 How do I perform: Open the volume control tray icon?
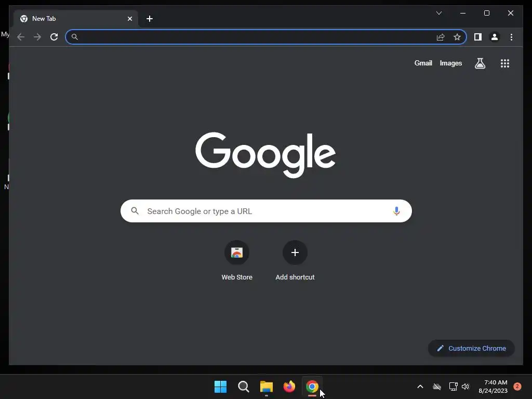pyautogui.click(x=465, y=387)
